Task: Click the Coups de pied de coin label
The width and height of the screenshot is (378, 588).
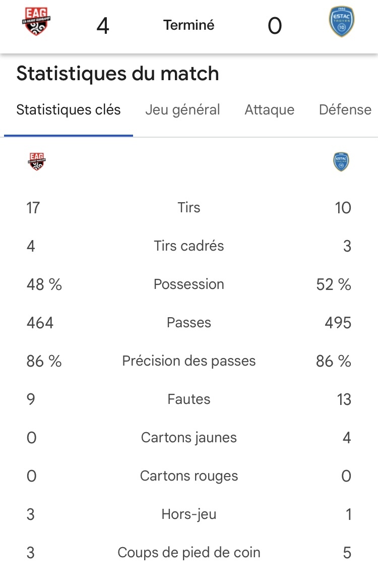Action: (189, 552)
